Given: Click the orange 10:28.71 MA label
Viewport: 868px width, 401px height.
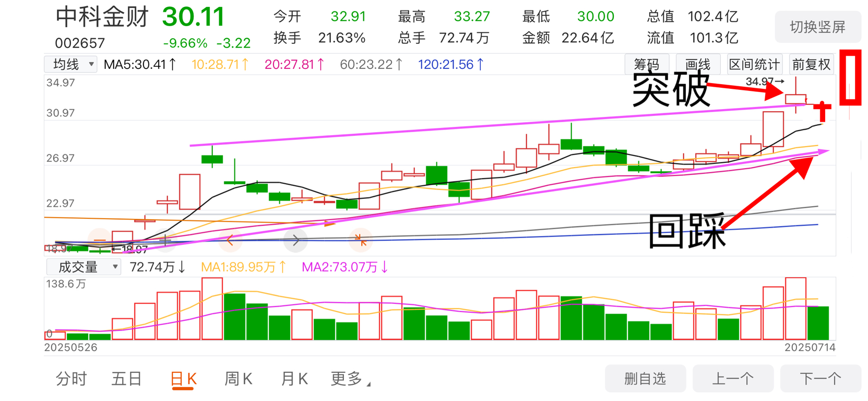Looking at the screenshot, I should click(x=220, y=64).
